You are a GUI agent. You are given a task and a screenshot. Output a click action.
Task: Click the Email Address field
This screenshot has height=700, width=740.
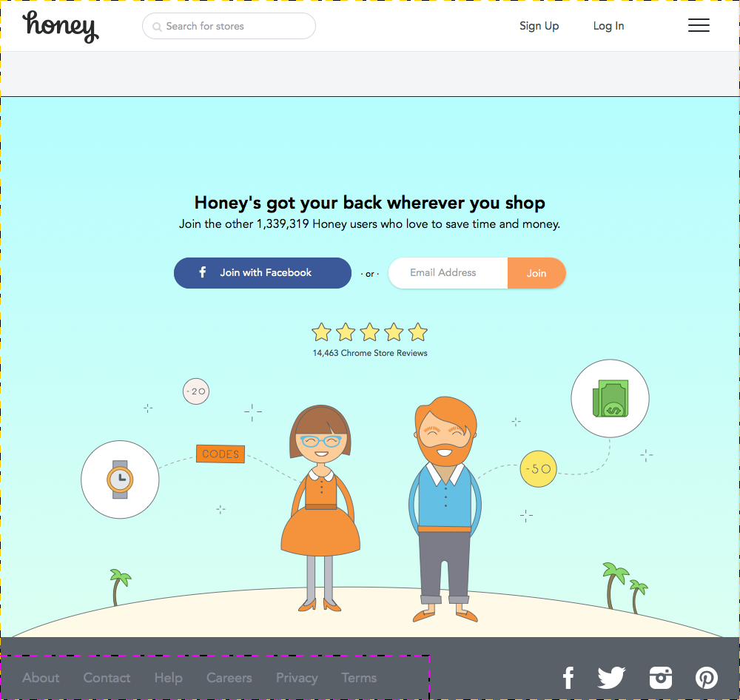coord(448,273)
